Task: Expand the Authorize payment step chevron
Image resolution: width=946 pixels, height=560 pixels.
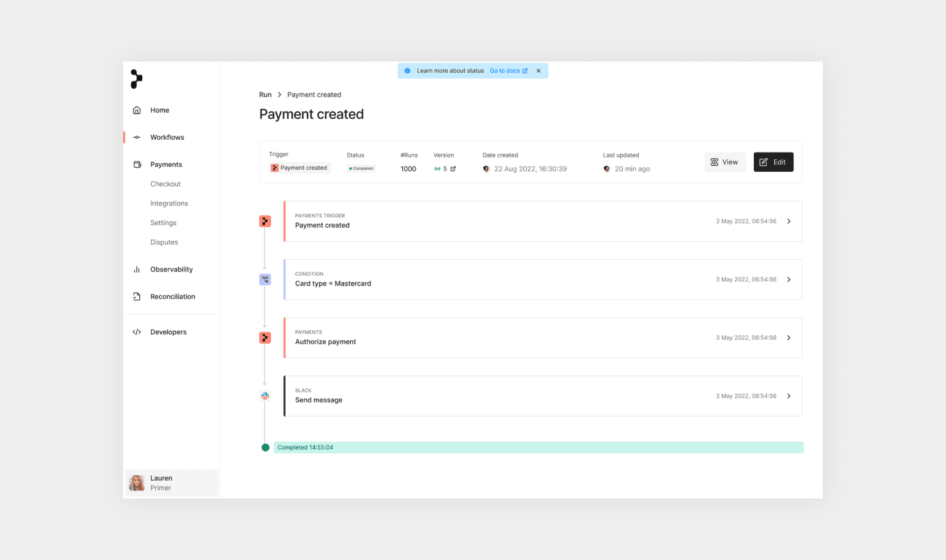Action: coord(789,338)
